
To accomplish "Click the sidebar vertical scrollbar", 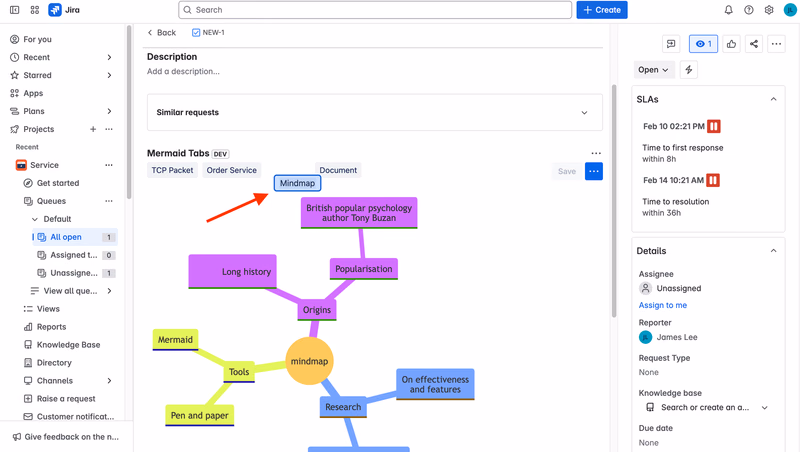I will coord(129,112).
